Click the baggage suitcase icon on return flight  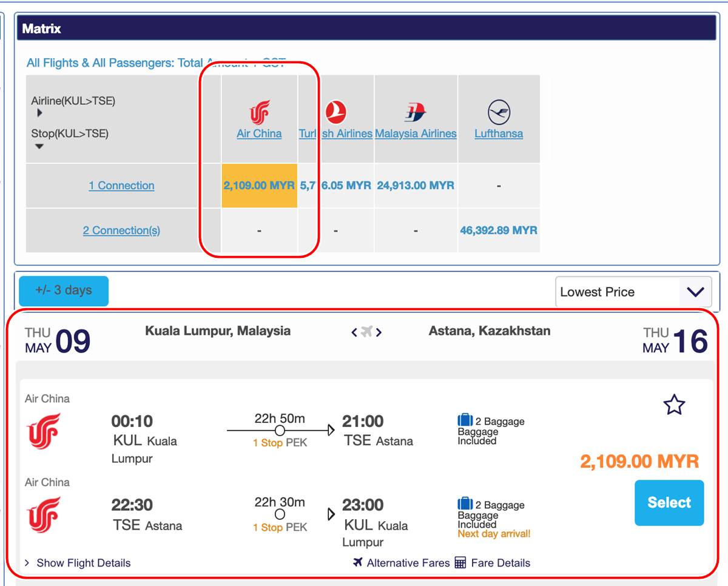pos(465,503)
